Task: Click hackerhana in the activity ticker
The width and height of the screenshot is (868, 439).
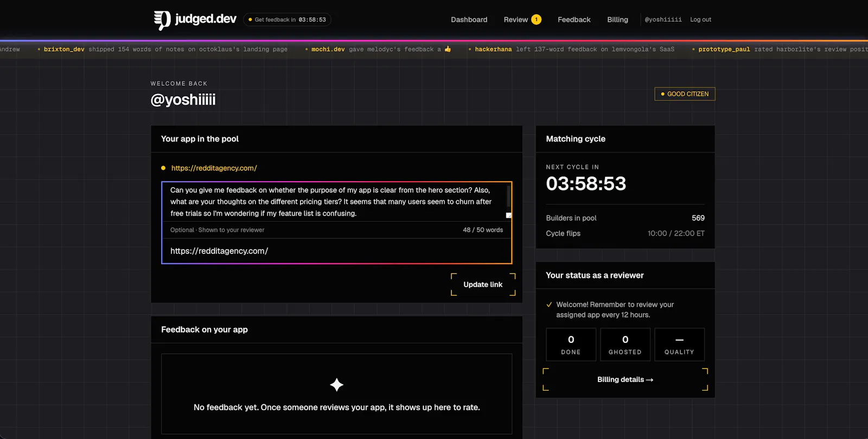Action: pyautogui.click(x=493, y=49)
